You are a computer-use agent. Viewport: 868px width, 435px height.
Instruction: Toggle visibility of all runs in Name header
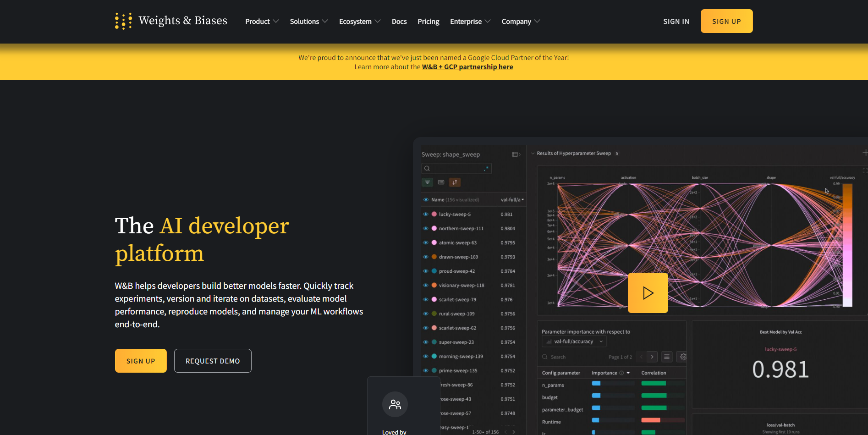point(426,200)
